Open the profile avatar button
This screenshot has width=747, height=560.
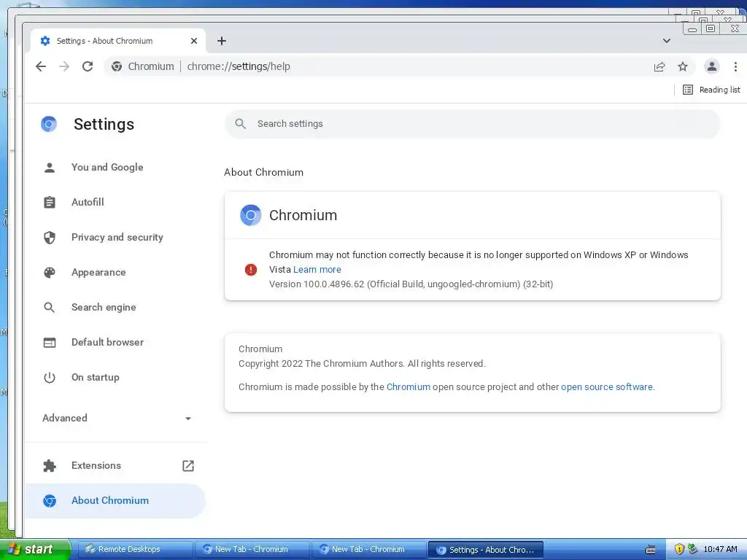(712, 66)
